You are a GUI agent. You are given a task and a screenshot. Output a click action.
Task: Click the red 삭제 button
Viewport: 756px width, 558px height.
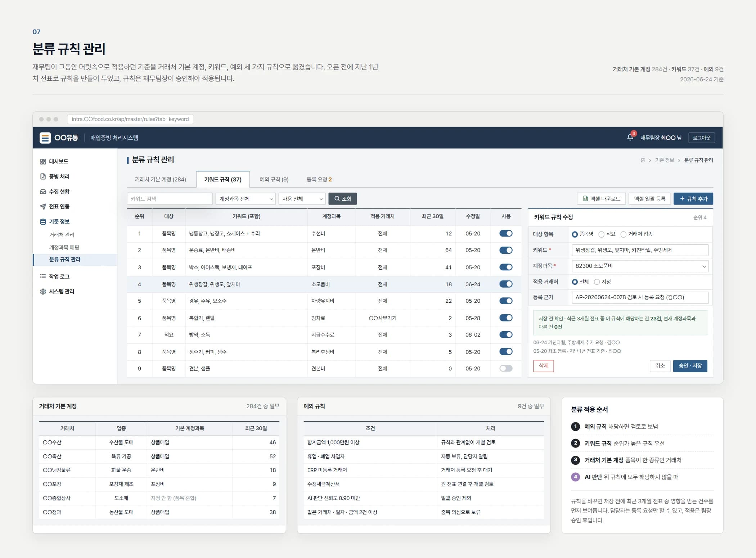(x=543, y=366)
